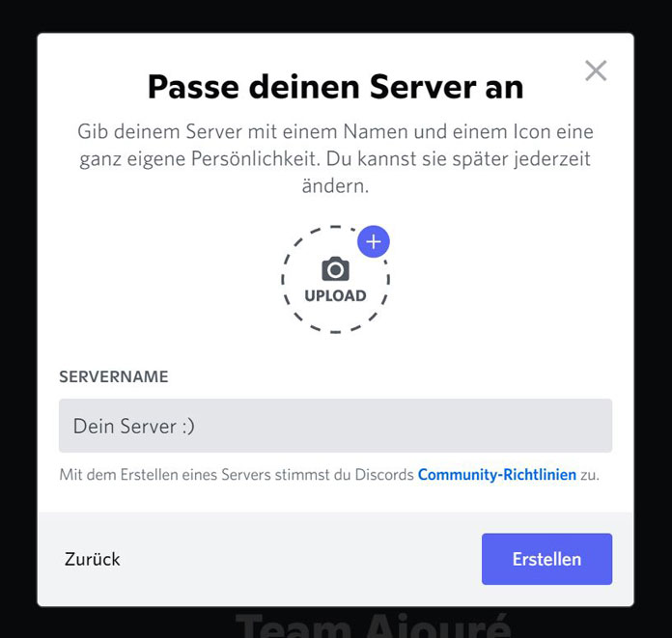Create the server with the Erstellen button
Screen dimensions: 672x638
click(546, 559)
